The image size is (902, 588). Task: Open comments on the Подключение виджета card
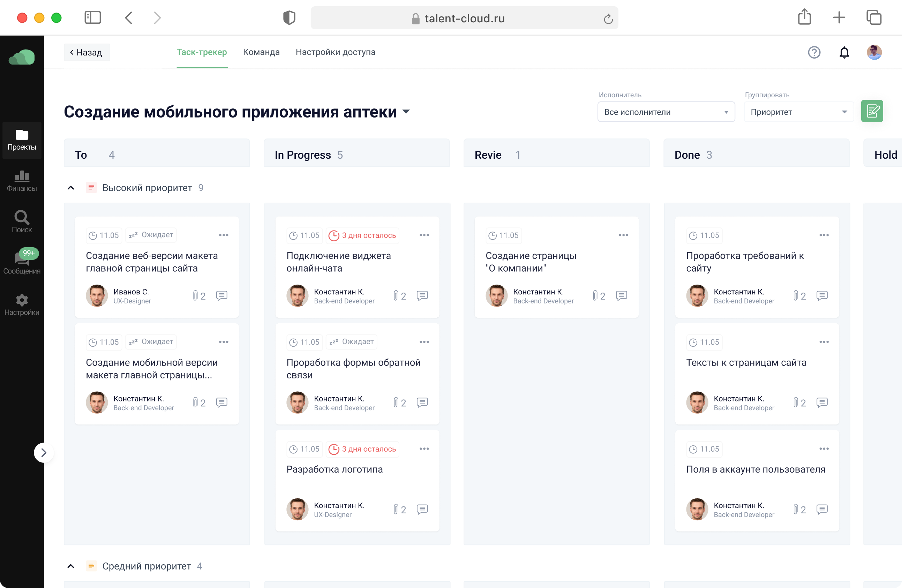click(x=422, y=295)
